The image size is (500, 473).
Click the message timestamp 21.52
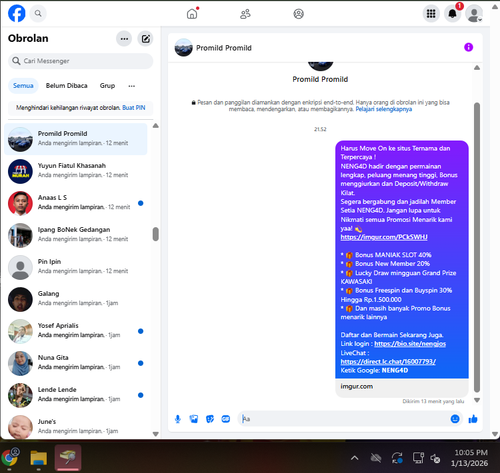320,129
